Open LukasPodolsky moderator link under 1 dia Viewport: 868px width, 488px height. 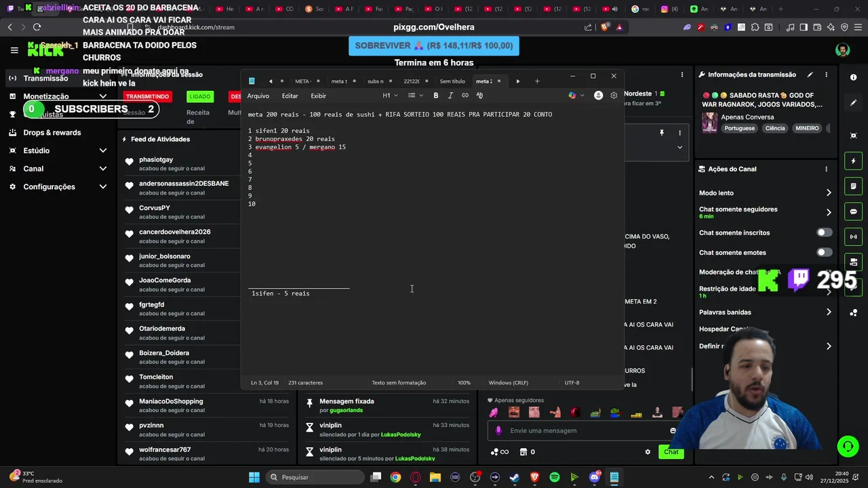[x=401, y=434]
